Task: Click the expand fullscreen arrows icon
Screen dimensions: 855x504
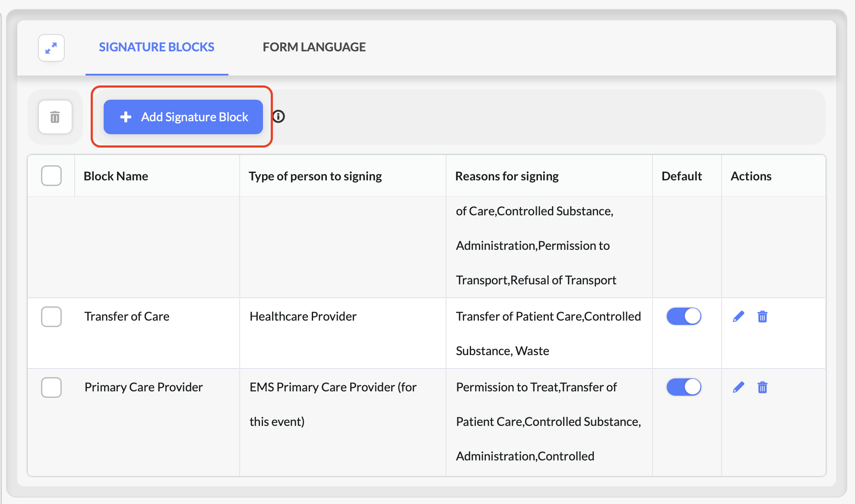Action: 51,47
